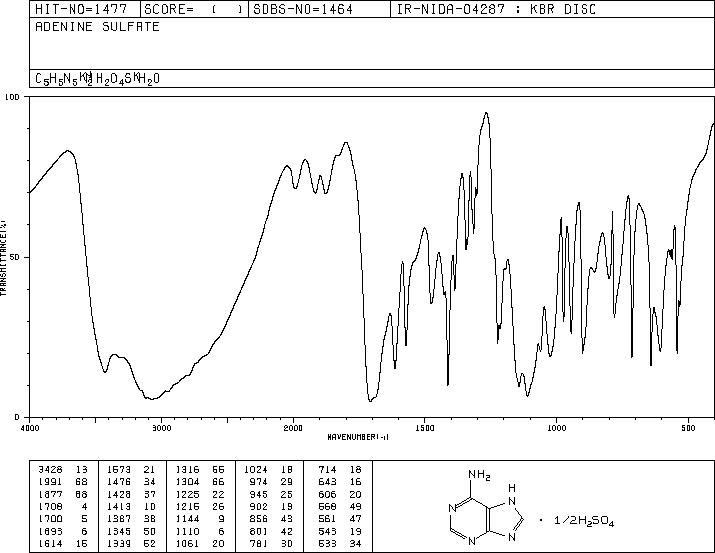Click peak table entry 974
Image resolution: width=715 pixels, height=553 pixels.
[259, 482]
